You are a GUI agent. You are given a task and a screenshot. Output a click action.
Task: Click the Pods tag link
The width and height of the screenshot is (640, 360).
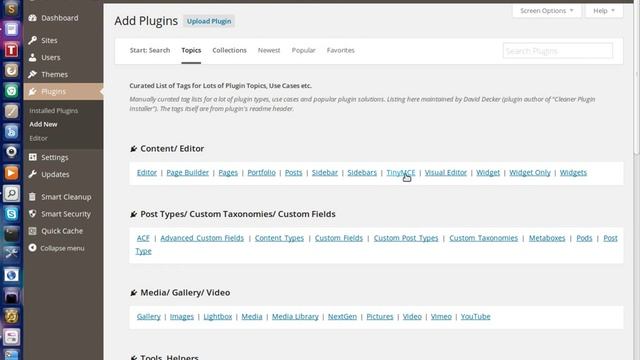point(584,238)
